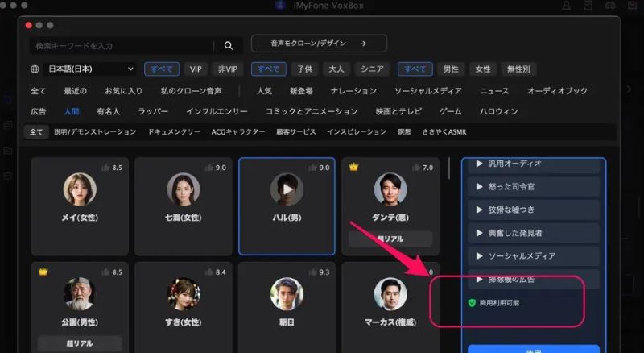The image size is (644, 353).
Task: Select the 映画とテレビ category
Action: coord(398,111)
